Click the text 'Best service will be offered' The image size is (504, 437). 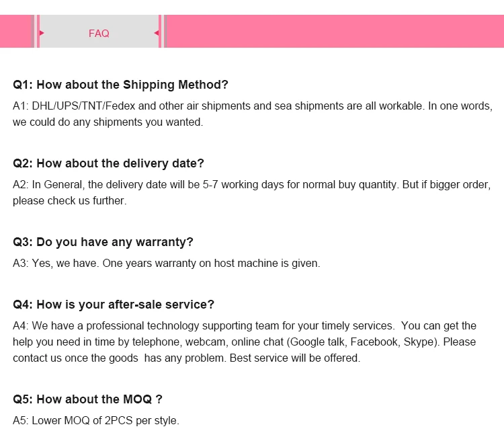point(295,358)
